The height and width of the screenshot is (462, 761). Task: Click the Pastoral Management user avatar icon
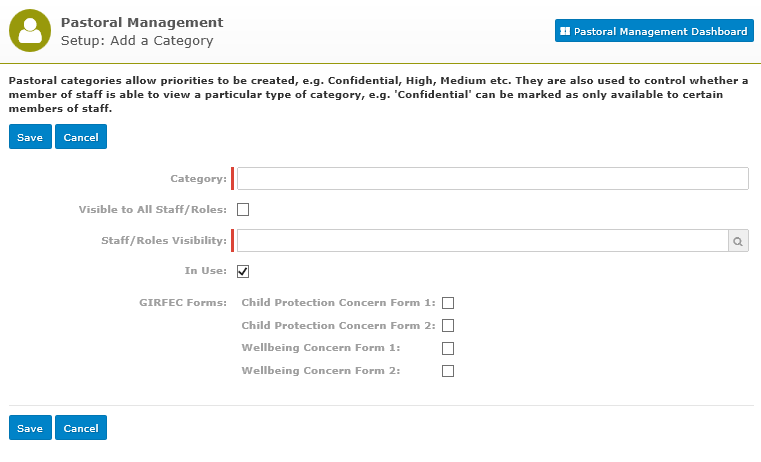[x=30, y=31]
